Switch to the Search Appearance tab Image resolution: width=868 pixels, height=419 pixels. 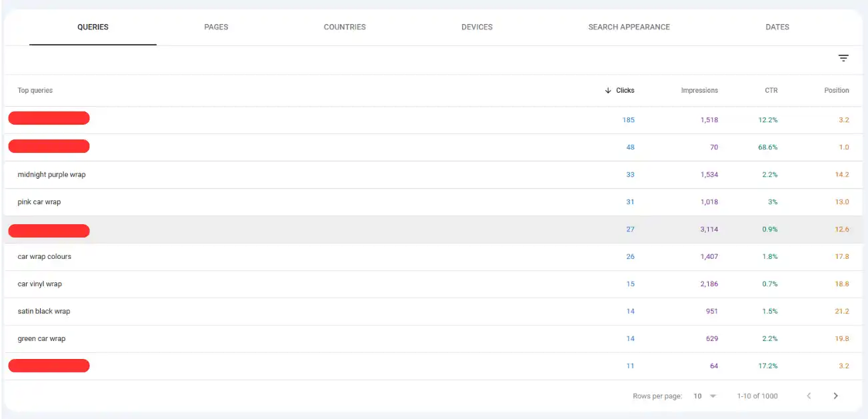[x=629, y=27]
